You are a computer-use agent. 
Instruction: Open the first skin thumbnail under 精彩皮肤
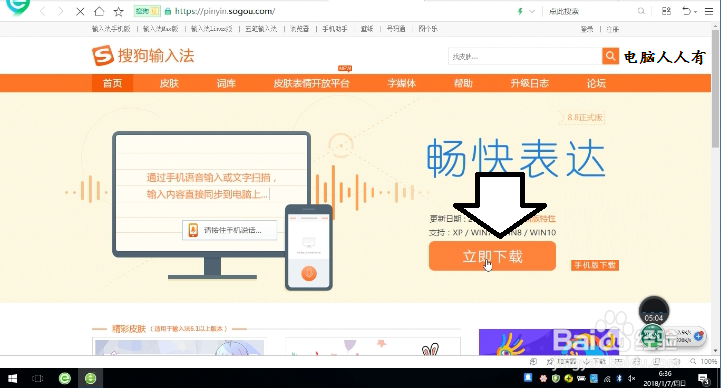point(179,347)
